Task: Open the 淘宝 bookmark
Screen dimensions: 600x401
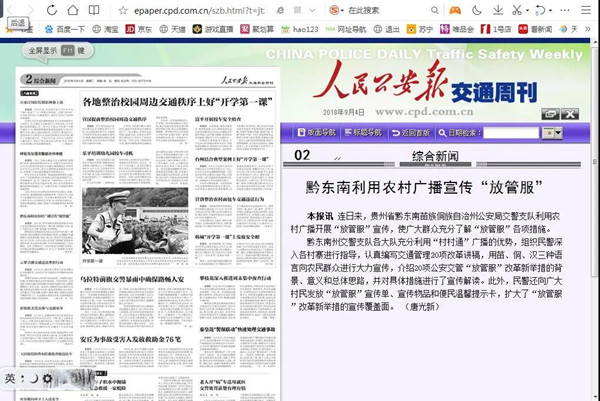Action: click(104, 31)
